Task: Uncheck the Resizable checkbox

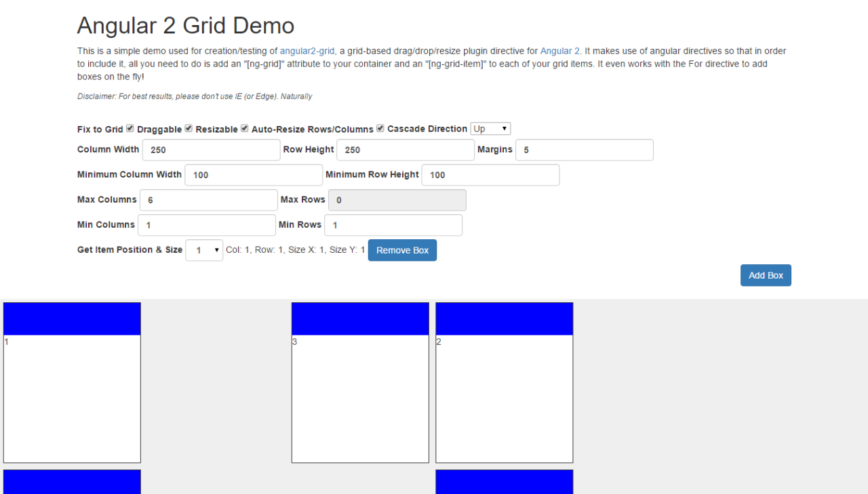Action: [245, 128]
